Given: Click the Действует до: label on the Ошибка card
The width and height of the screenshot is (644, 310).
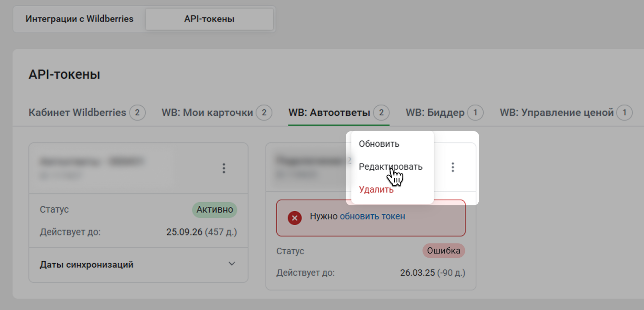Looking at the screenshot, I should click(x=305, y=273).
